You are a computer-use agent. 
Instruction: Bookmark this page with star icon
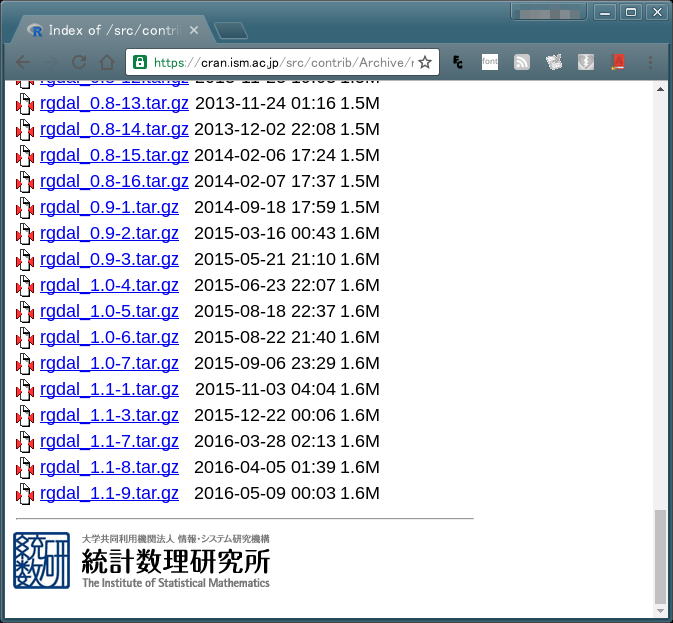point(425,63)
